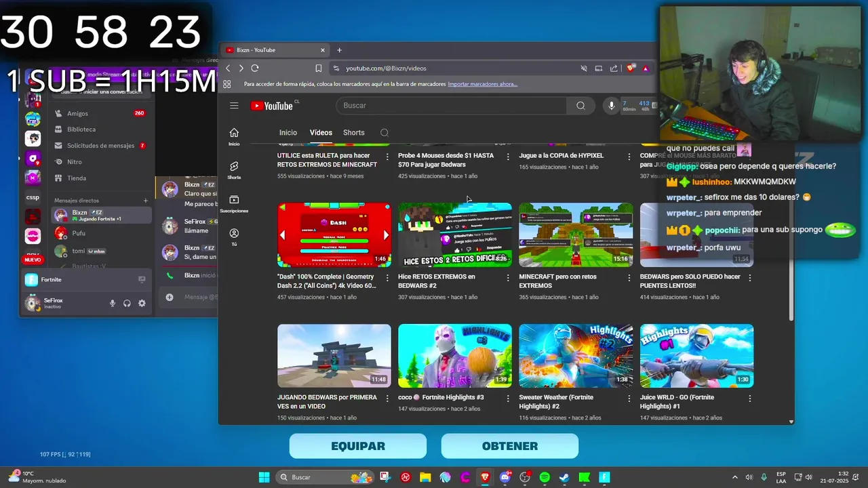Viewport: 868px width, 488px height.
Task: Open Nitro in Discord
Action: click(102, 162)
